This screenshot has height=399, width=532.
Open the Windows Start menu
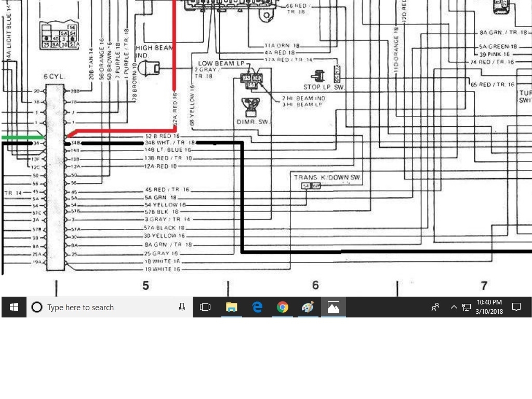coord(14,308)
